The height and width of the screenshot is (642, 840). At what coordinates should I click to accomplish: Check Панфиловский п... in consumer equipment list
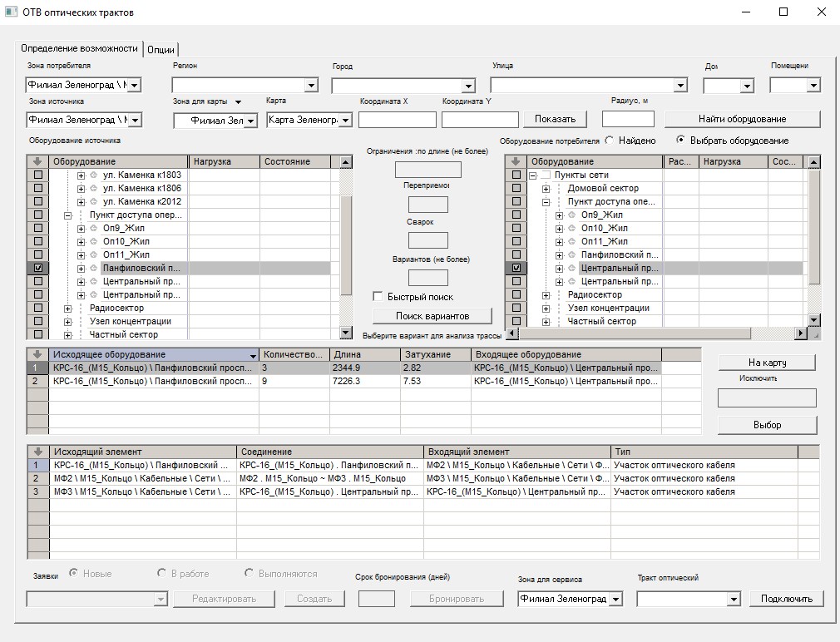[516, 254]
